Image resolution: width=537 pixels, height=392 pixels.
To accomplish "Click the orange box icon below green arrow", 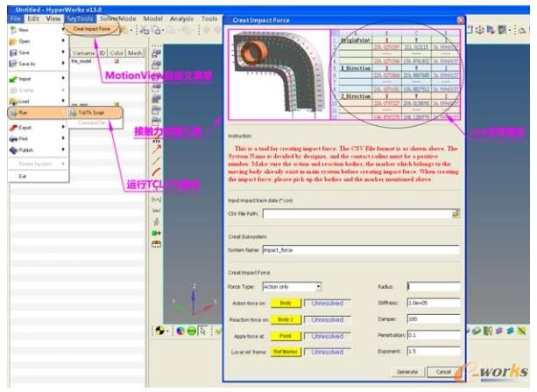I will (156, 244).
